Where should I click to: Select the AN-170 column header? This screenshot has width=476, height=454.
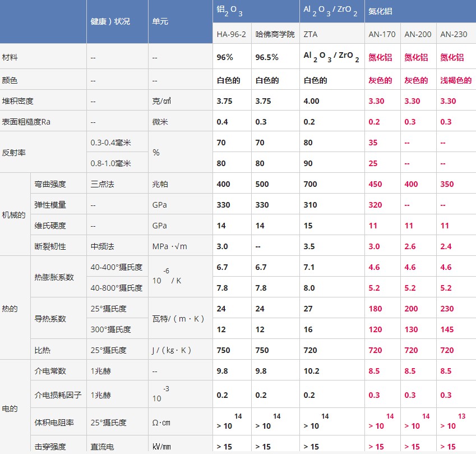click(x=382, y=34)
